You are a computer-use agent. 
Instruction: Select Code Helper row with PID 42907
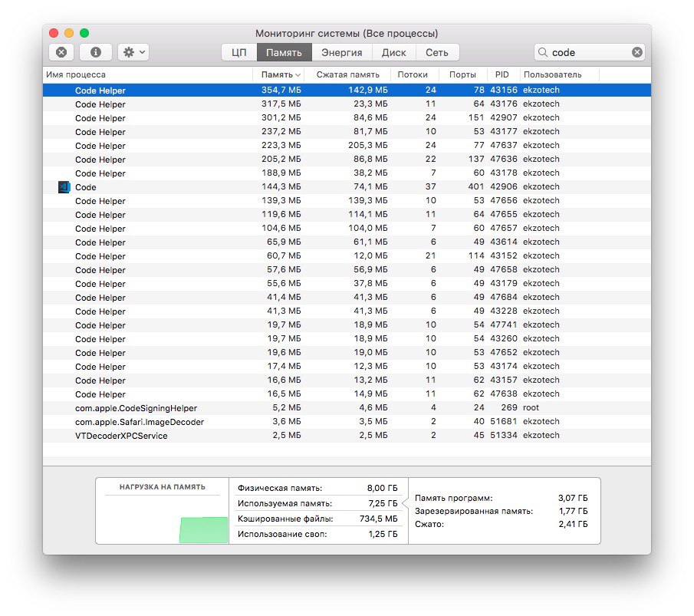[347, 118]
